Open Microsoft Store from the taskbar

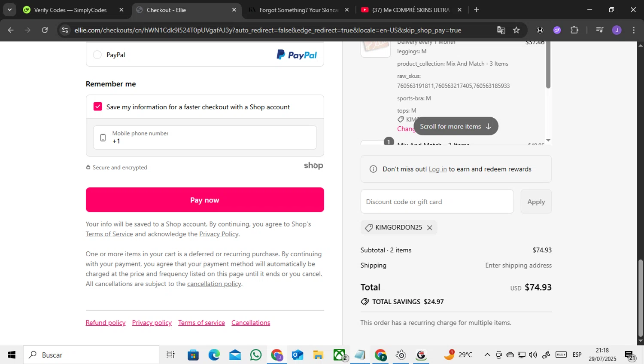click(193, 355)
